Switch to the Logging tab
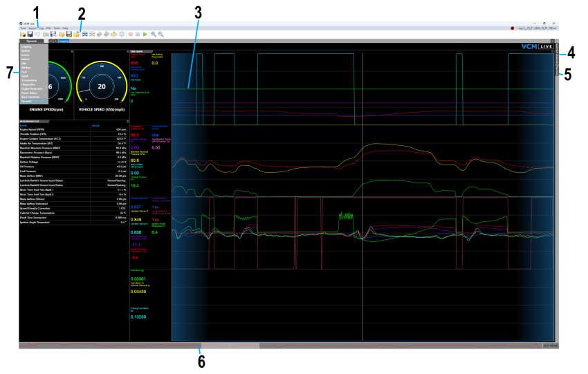The width and height of the screenshot is (588, 374). point(64,41)
